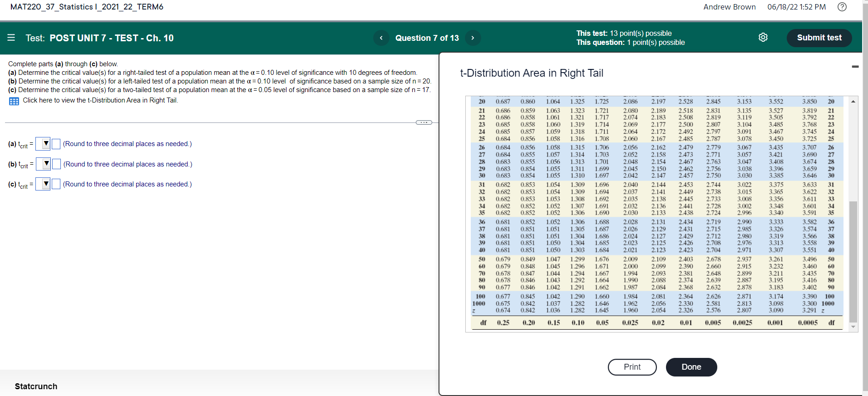This screenshot has width=868, height=396.
Task: Open the hamburger menu beside Test title
Action: coord(11,38)
